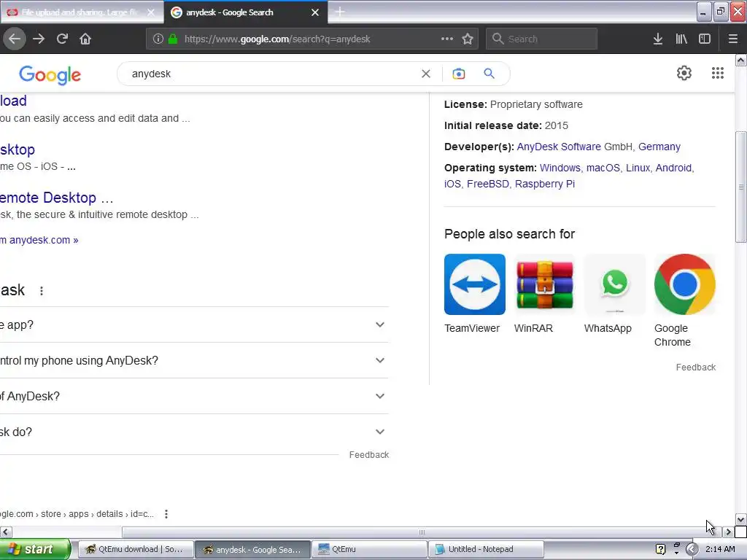The image size is (747, 560).
Task: Open the iOS operating system link
Action: [x=452, y=184]
